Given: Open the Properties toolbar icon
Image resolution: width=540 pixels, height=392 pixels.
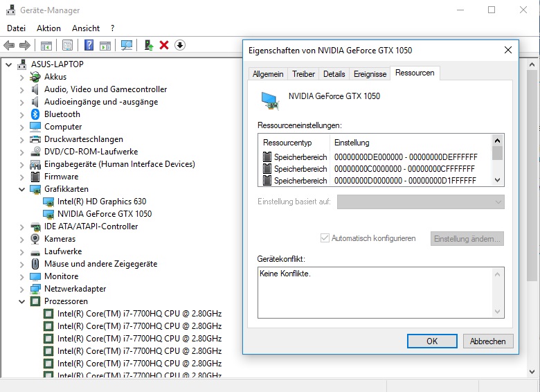Looking at the screenshot, I should pyautogui.click(x=68, y=45).
